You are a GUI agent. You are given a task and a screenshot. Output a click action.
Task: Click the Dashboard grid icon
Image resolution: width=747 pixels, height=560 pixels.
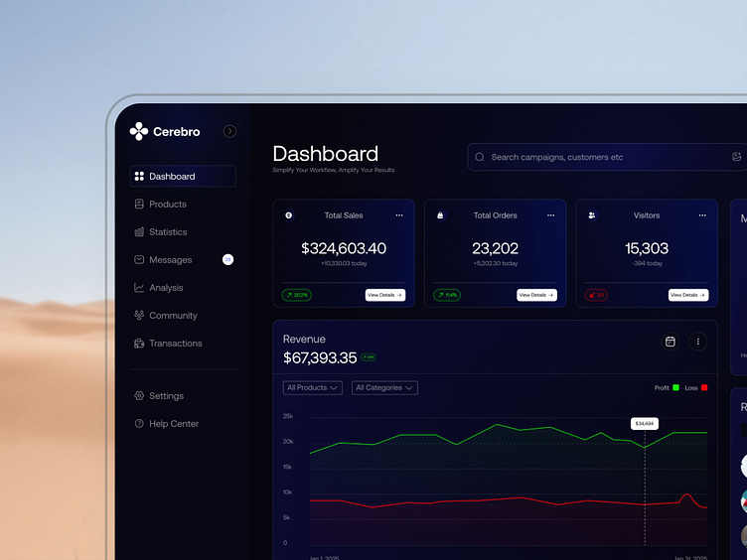pyautogui.click(x=139, y=176)
